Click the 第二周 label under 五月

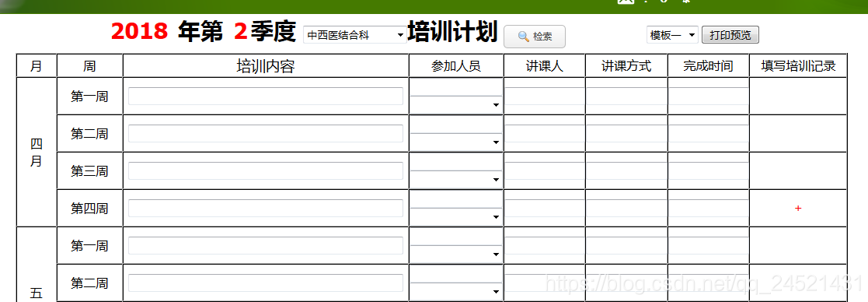pos(89,283)
